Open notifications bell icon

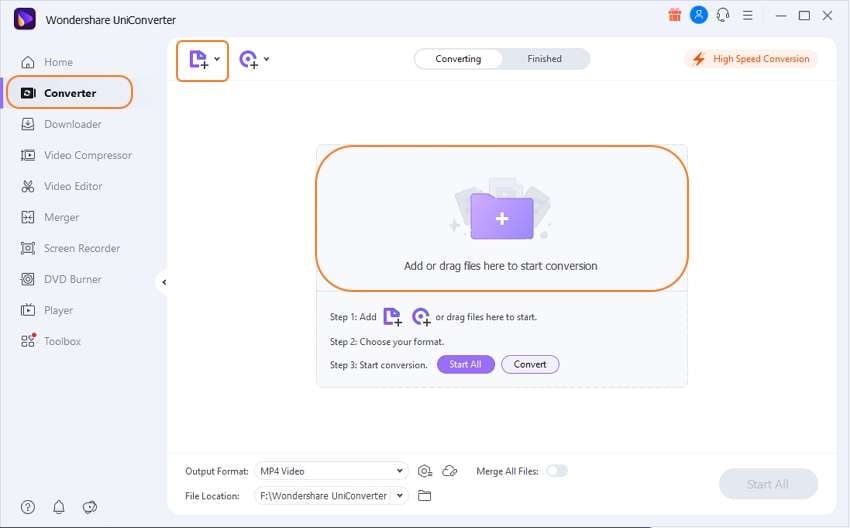59,507
